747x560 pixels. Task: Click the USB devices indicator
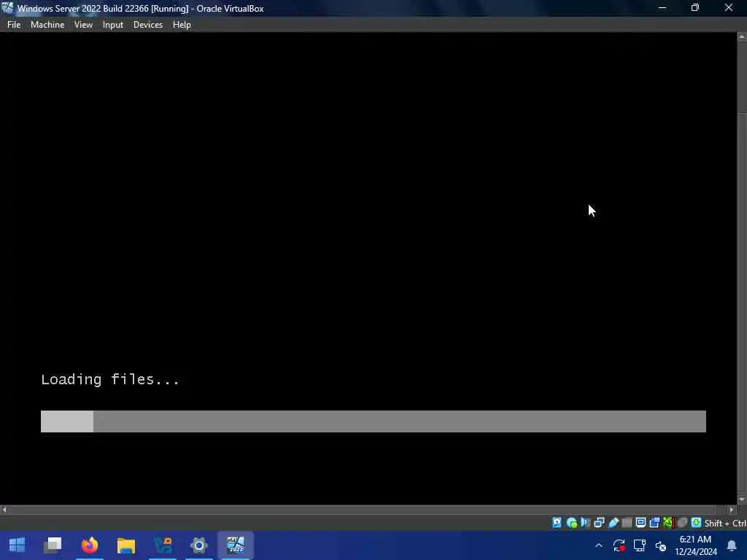click(x=614, y=523)
